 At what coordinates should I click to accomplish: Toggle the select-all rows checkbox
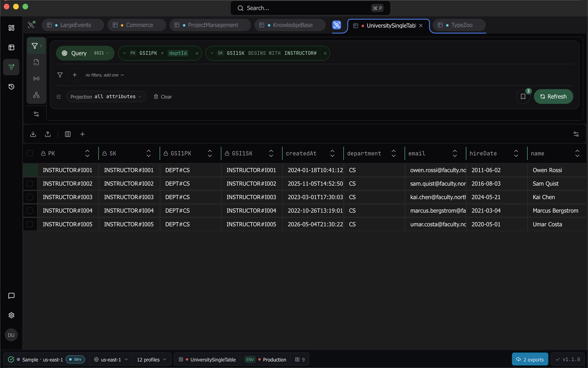[30, 153]
